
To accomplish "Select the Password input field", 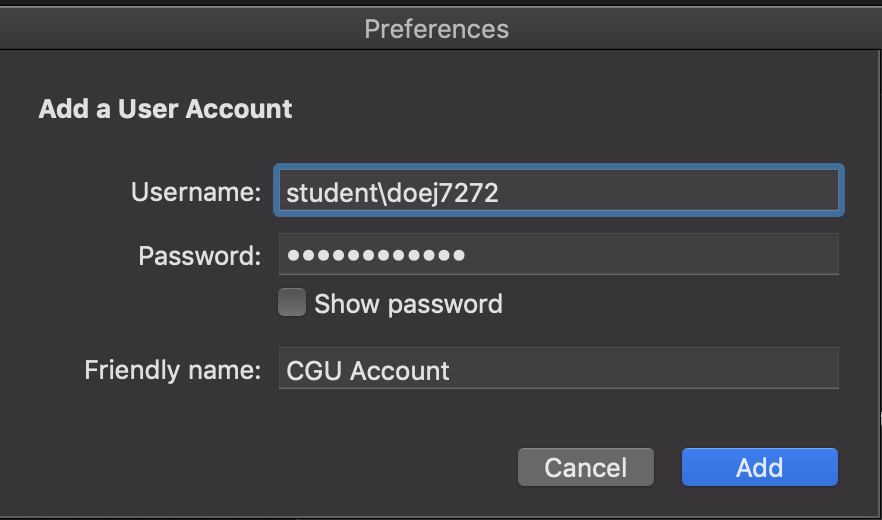I will click(x=559, y=254).
